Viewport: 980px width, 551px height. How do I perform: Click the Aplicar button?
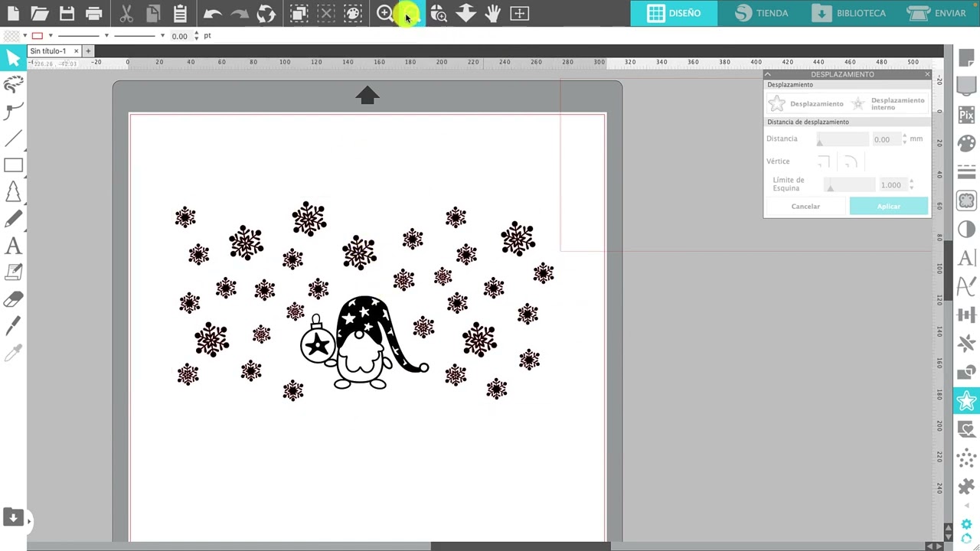pyautogui.click(x=889, y=206)
